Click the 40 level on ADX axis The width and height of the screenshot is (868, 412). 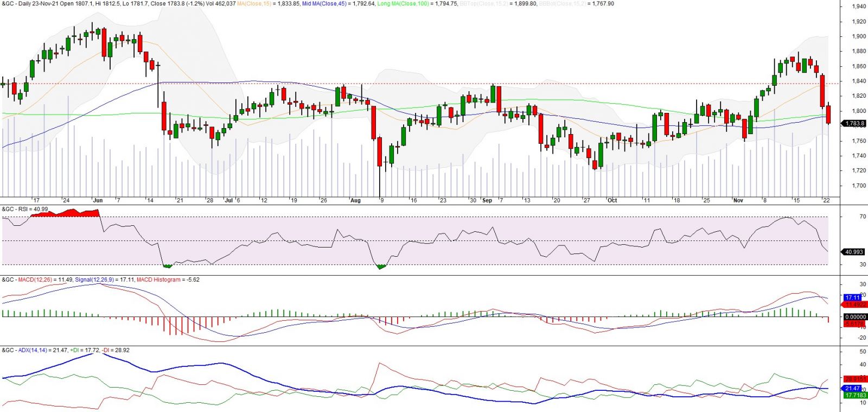pyautogui.click(x=863, y=364)
